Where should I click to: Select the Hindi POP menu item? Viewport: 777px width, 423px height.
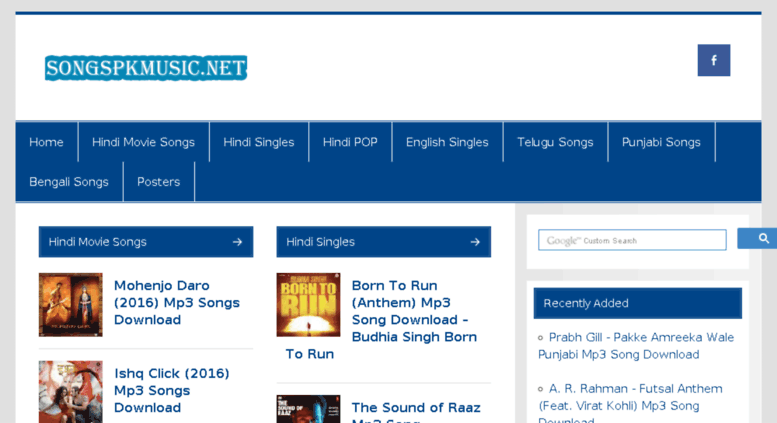point(350,142)
